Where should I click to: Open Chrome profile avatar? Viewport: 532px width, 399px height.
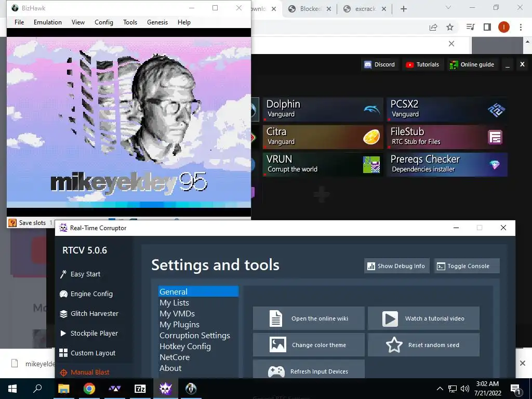coord(504,27)
